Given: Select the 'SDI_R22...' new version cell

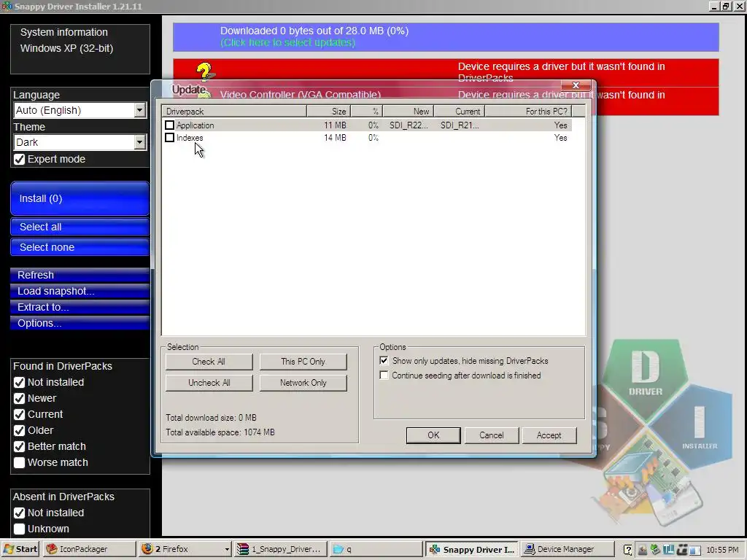Looking at the screenshot, I should [x=409, y=125].
